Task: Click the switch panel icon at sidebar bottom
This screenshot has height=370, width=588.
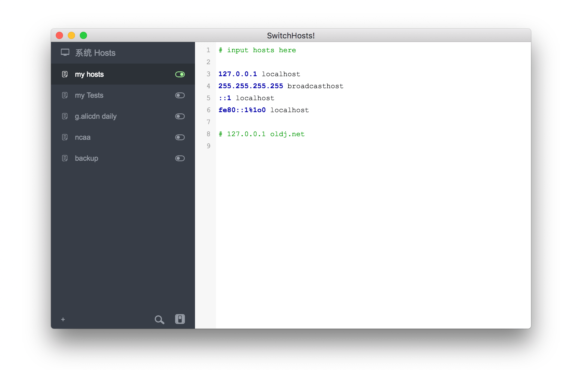Action: (x=180, y=319)
